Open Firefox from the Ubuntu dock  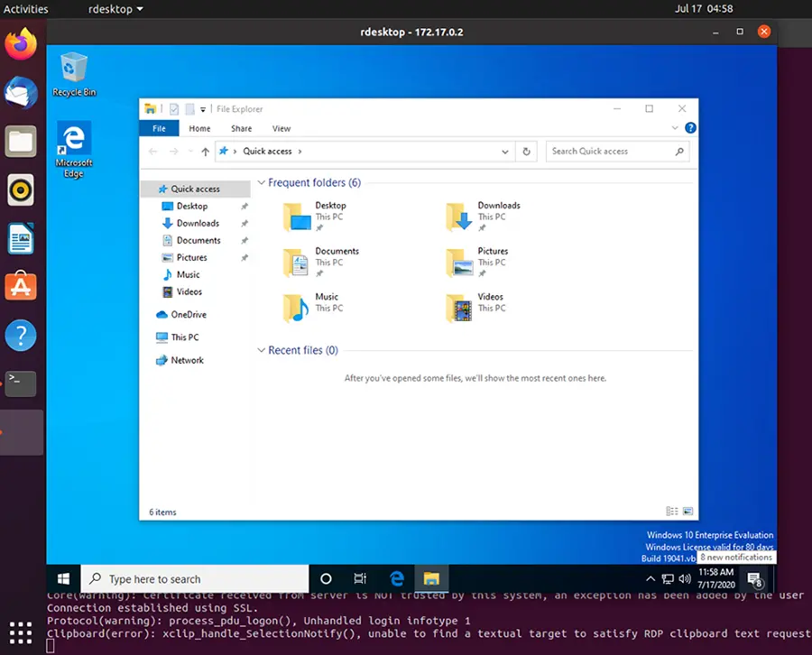pos(21,44)
